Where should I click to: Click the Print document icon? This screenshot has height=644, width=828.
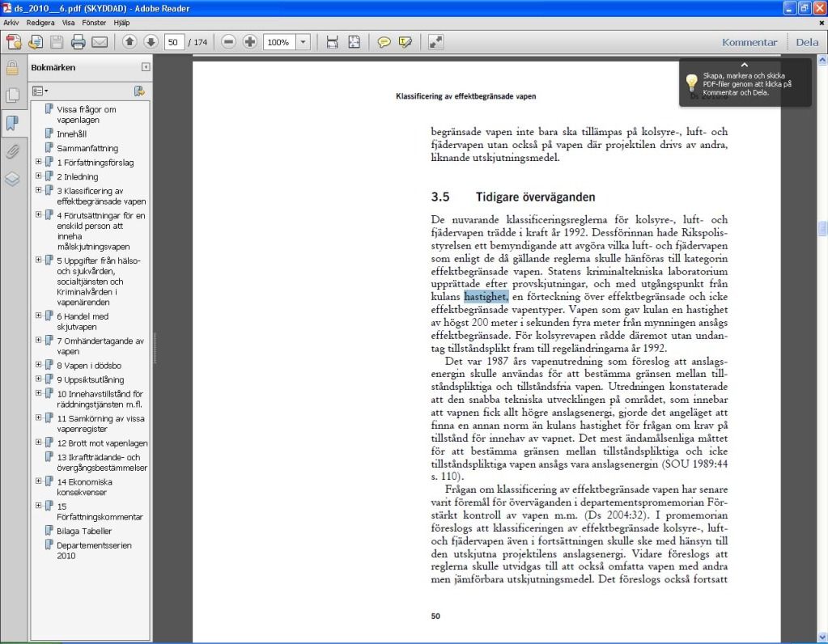pyautogui.click(x=79, y=42)
